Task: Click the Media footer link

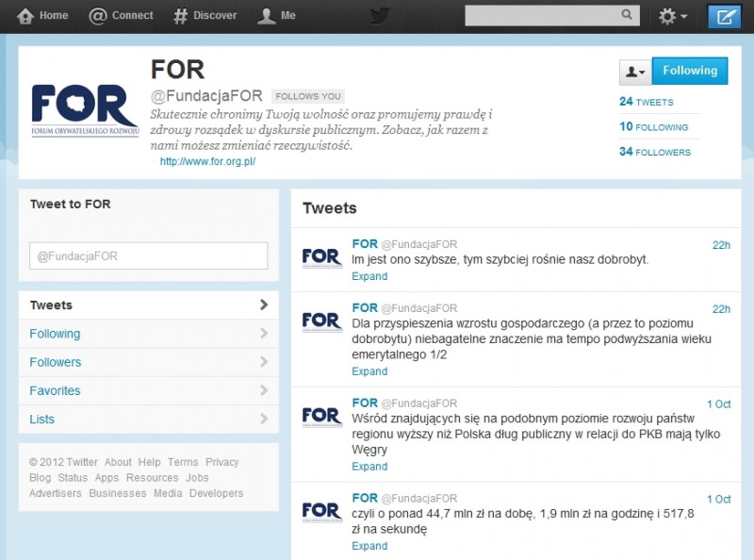Action: tap(168, 493)
